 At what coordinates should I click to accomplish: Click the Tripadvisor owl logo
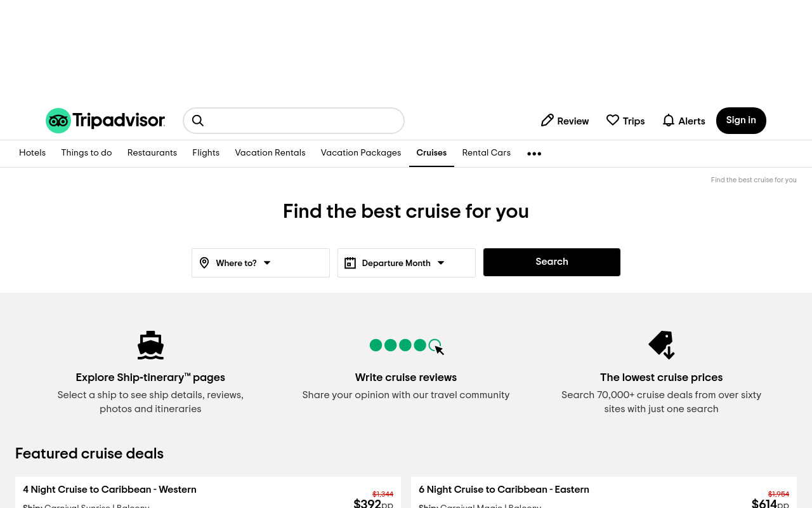(58, 121)
